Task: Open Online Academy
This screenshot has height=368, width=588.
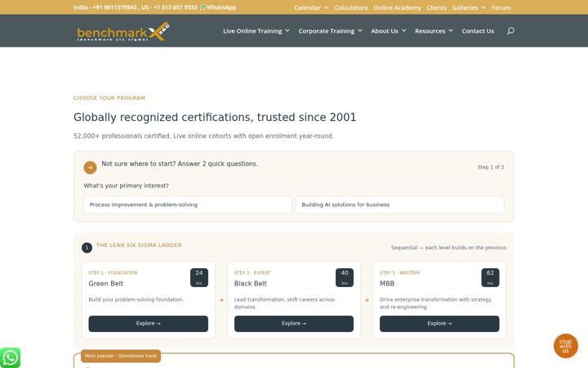Action: 397,7
